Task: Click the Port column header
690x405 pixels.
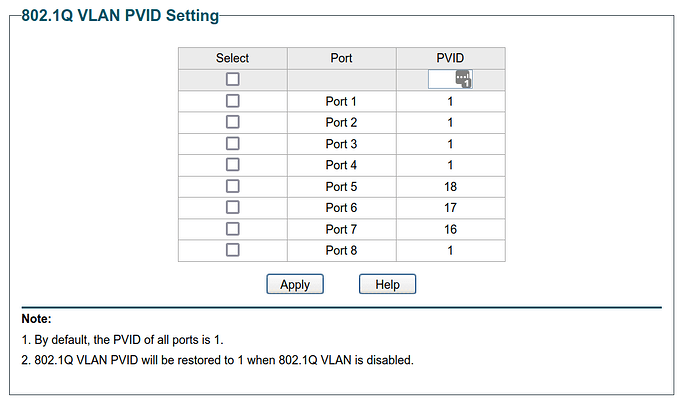Action: click(x=341, y=58)
